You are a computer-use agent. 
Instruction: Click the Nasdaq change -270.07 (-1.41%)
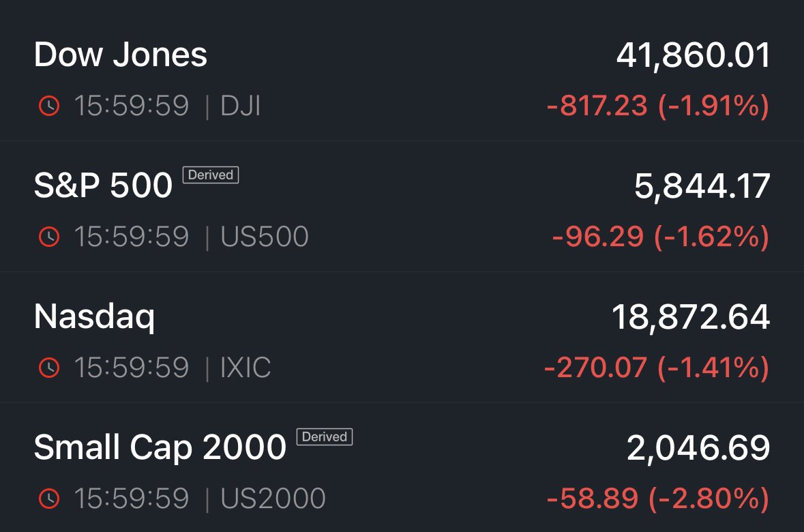(656, 368)
